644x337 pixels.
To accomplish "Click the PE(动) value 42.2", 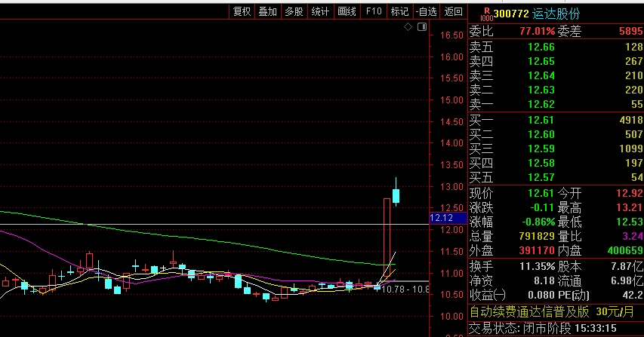I will (x=633, y=296).
